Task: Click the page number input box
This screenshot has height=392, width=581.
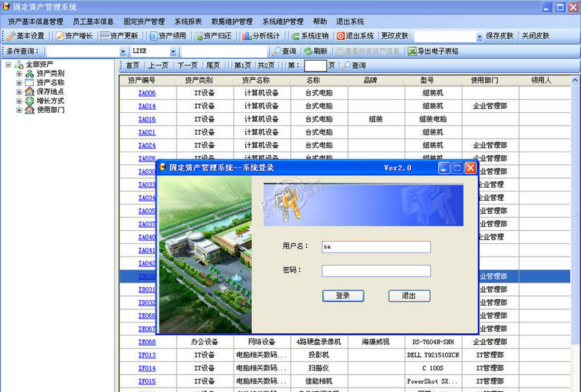Action: coord(315,66)
